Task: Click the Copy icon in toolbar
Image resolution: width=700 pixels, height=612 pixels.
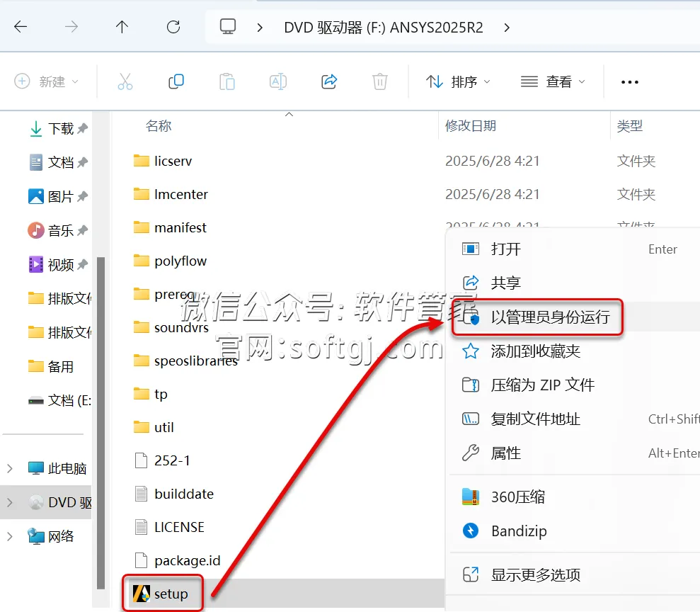Action: 176,81
